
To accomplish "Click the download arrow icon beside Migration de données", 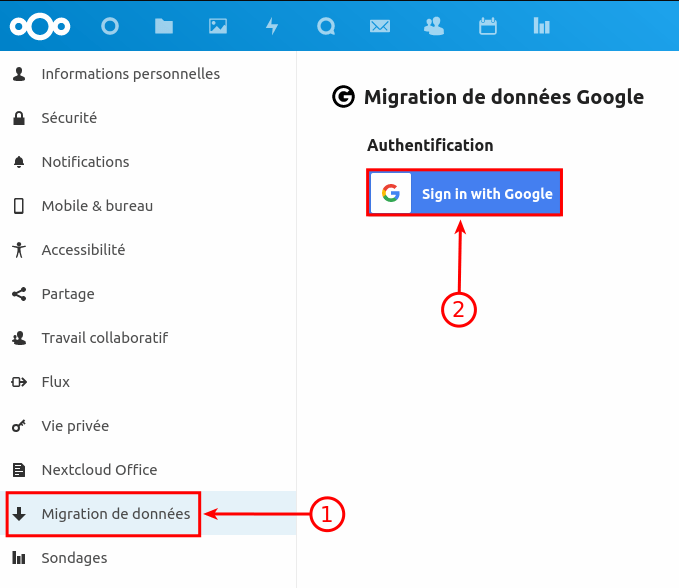I will click(19, 514).
